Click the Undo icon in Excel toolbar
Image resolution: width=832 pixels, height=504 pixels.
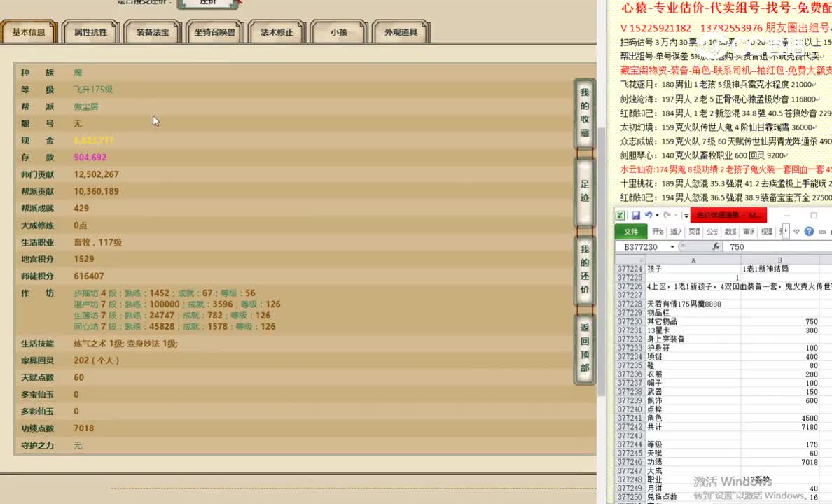pyautogui.click(x=647, y=215)
